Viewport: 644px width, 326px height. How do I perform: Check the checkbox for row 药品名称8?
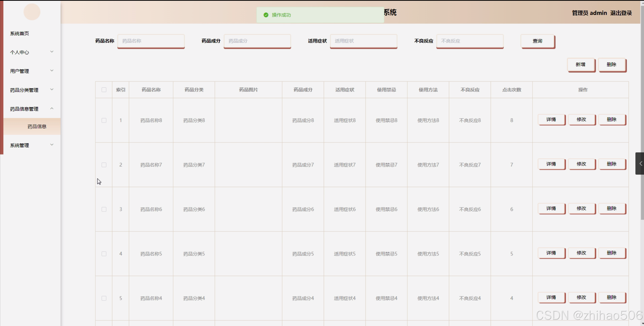(104, 120)
